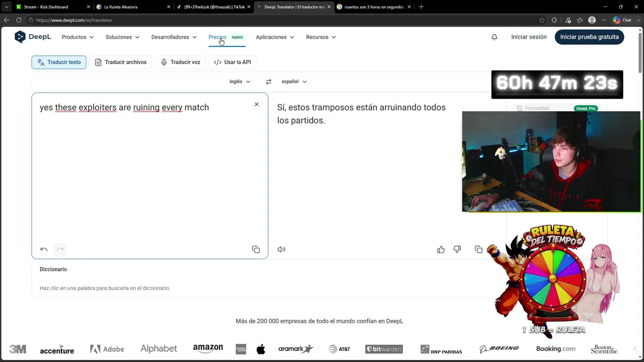Click the Accenture logo

click(x=57, y=349)
